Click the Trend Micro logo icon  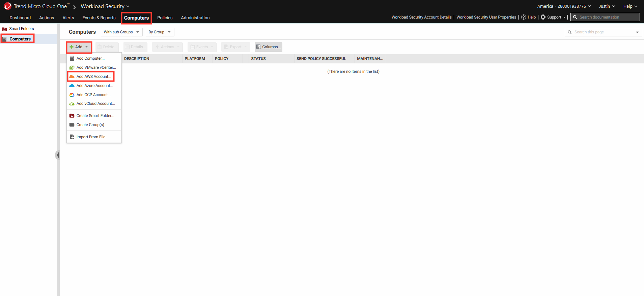[x=7, y=6]
